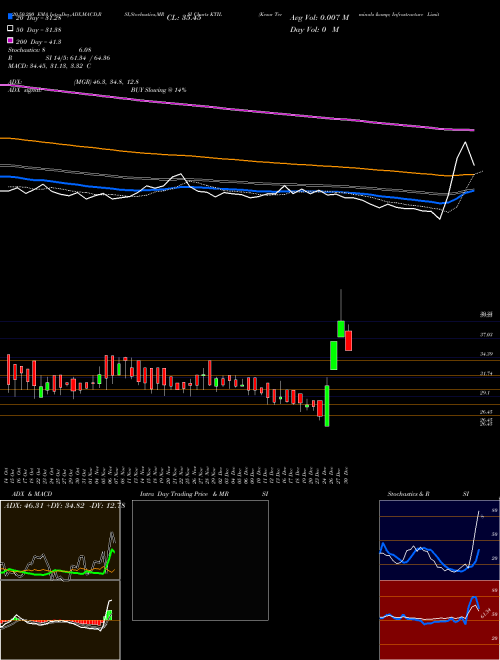Viewport: 500px width, 660px height.
Task: Click the magenta 200 Day EMA legend swatch
Action: click(10, 41)
